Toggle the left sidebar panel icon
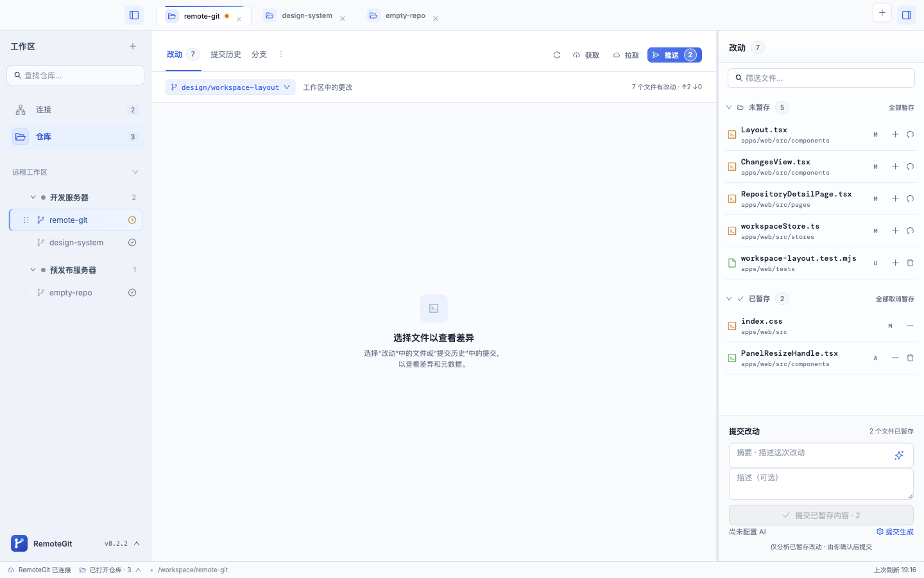The image size is (924, 578). [134, 15]
